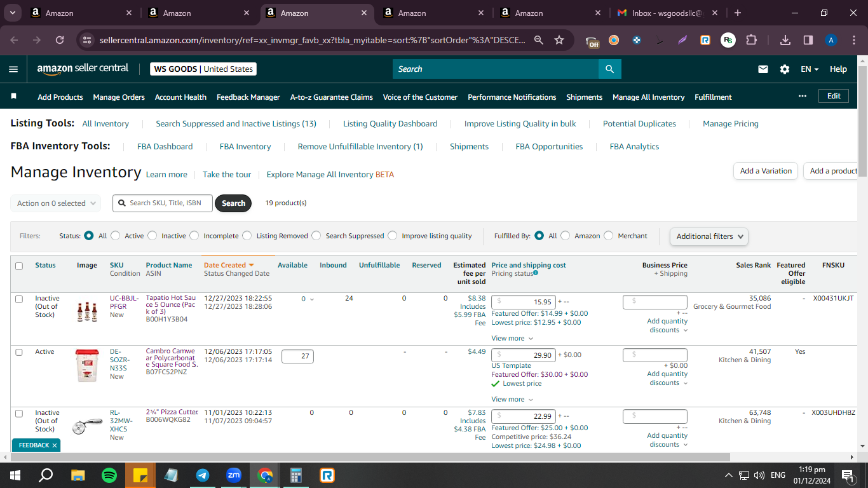Select the Listing Removed filter radio
Image resolution: width=868 pixels, height=488 pixels.
247,236
